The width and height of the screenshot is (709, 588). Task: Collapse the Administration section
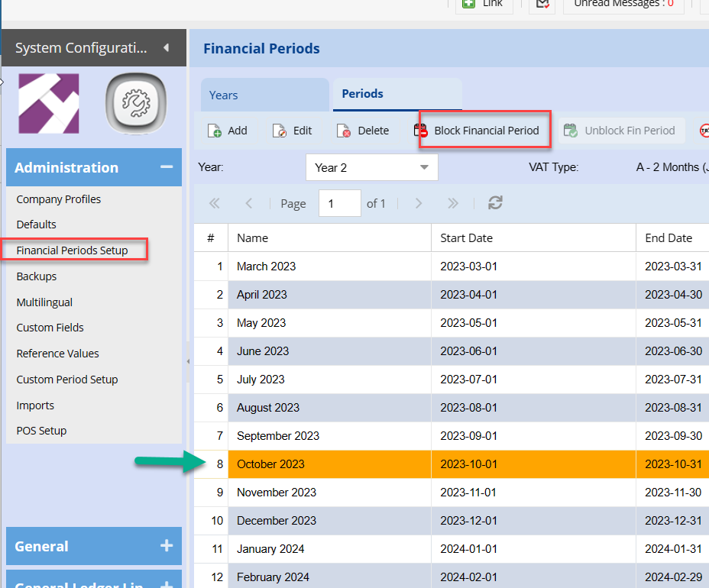tap(166, 167)
